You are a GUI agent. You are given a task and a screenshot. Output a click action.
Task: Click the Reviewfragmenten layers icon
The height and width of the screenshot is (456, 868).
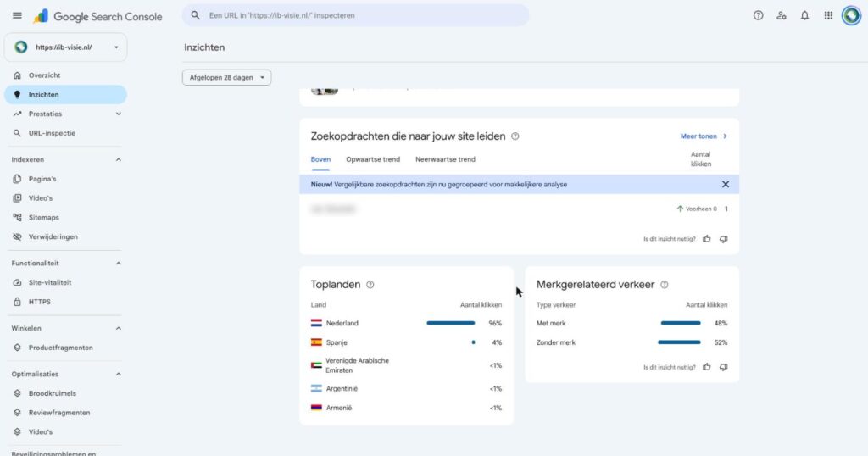(x=17, y=413)
